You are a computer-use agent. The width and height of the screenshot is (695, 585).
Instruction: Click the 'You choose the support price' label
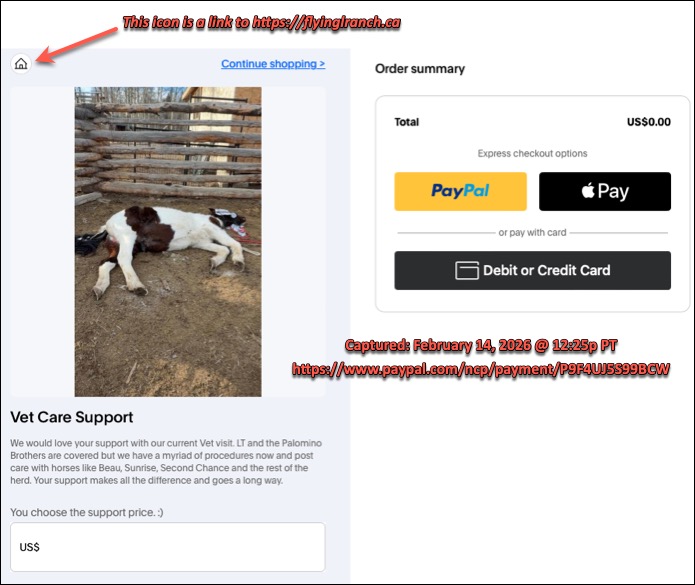coord(87,512)
